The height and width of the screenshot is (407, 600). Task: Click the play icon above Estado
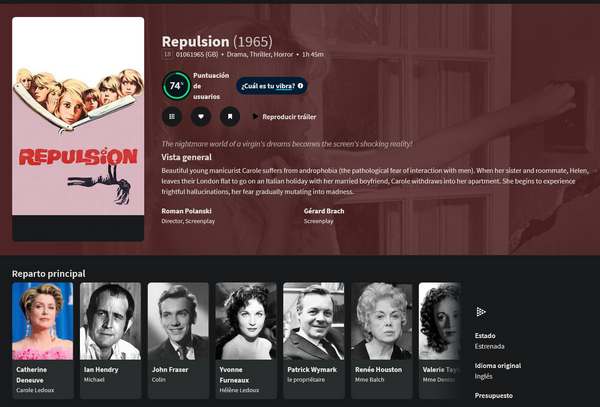(481, 312)
